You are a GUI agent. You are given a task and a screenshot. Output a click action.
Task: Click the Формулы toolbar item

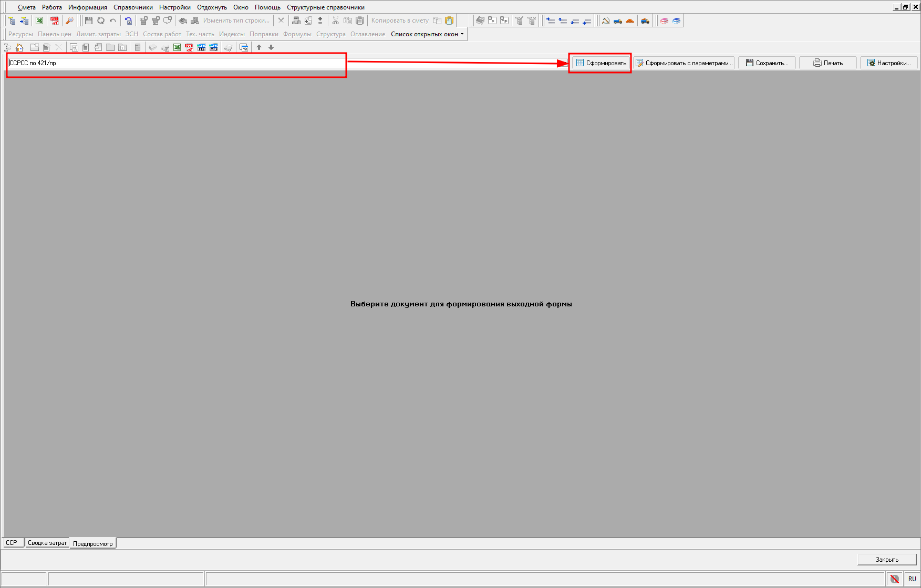(x=297, y=34)
